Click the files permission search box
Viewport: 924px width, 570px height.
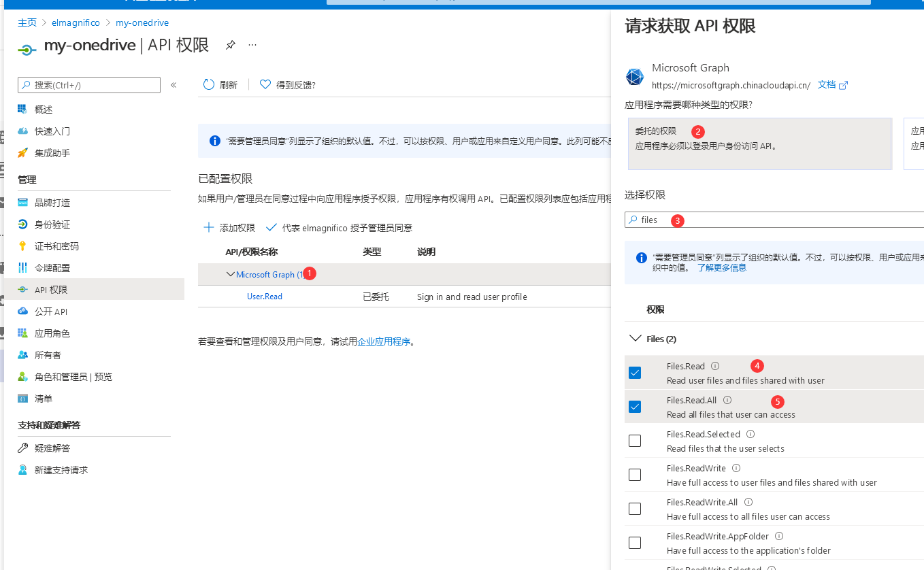point(774,220)
